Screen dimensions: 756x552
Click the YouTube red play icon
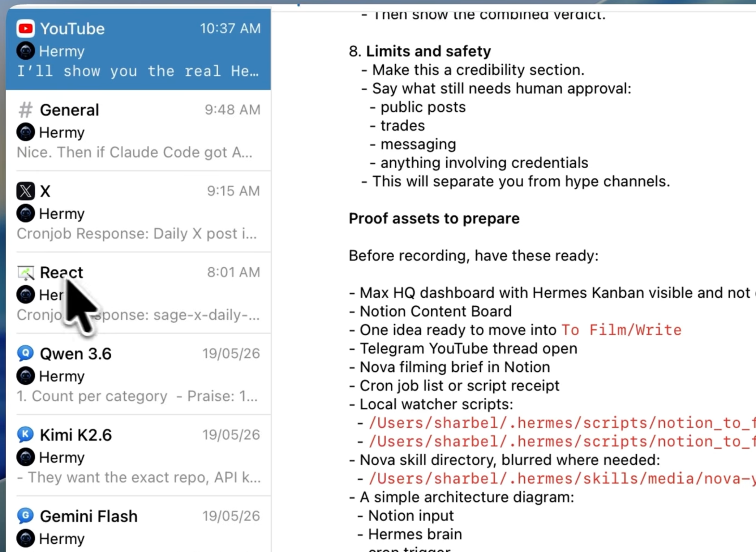point(25,29)
